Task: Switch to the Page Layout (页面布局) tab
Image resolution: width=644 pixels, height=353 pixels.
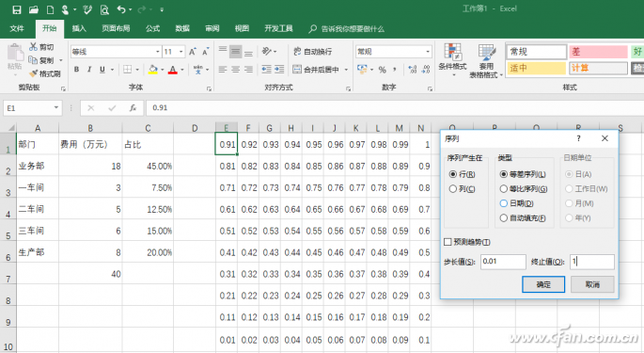Action: [x=116, y=28]
